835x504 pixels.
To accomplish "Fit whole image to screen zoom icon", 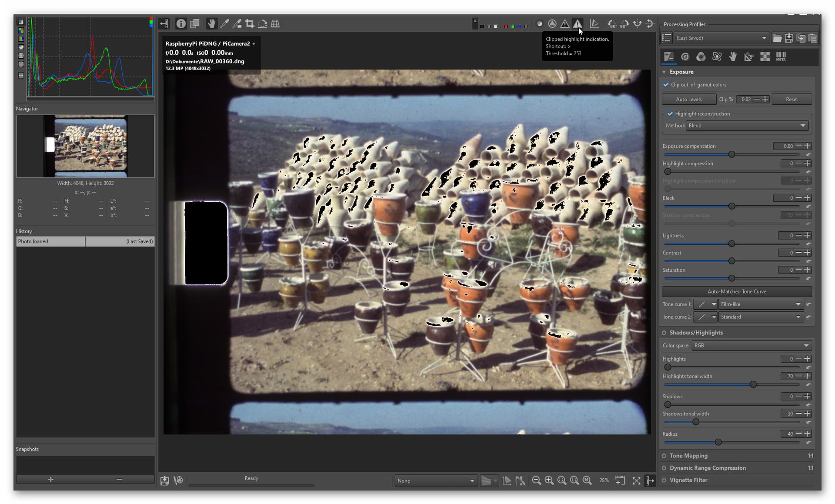I will pyautogui.click(x=561, y=481).
